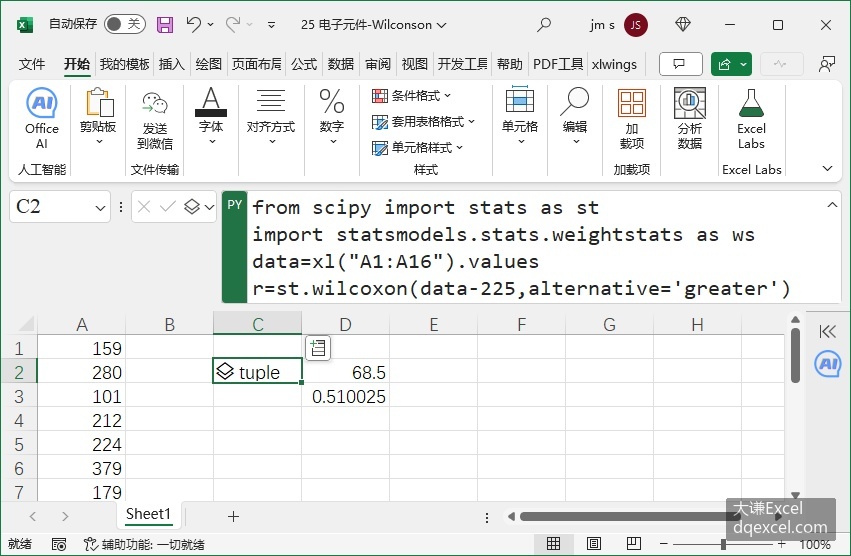
Task: Open the Undo history dropdown arrow
Action: [210, 24]
